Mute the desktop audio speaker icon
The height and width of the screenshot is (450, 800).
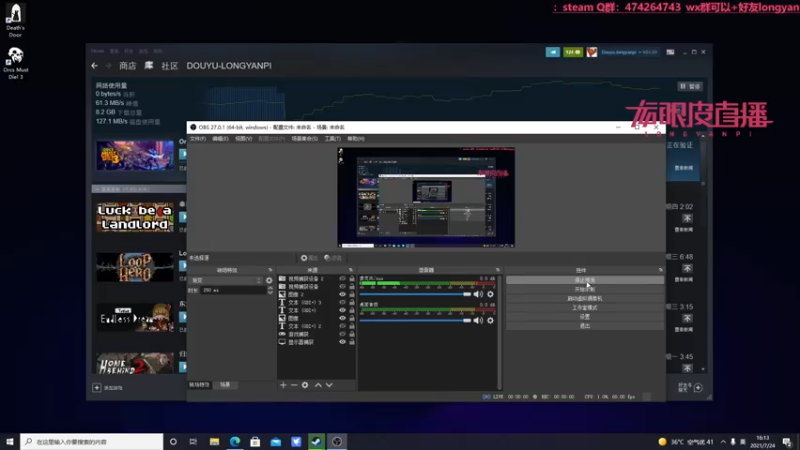coord(478,320)
